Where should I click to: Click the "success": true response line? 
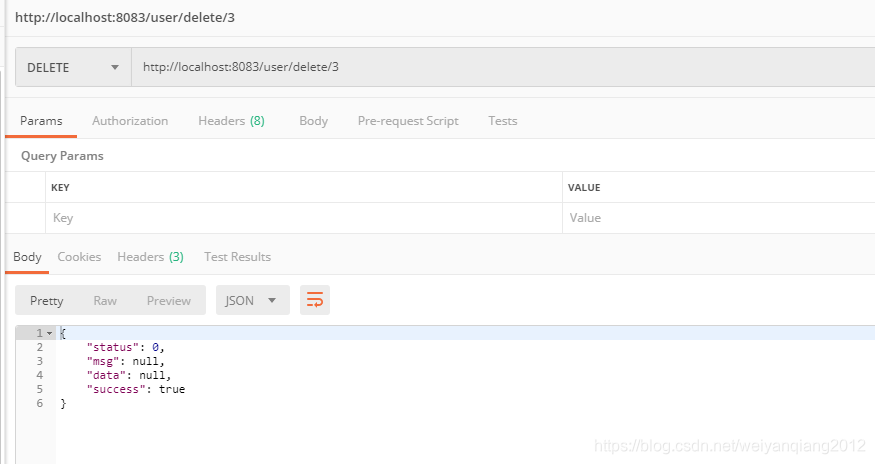pyautogui.click(x=136, y=389)
